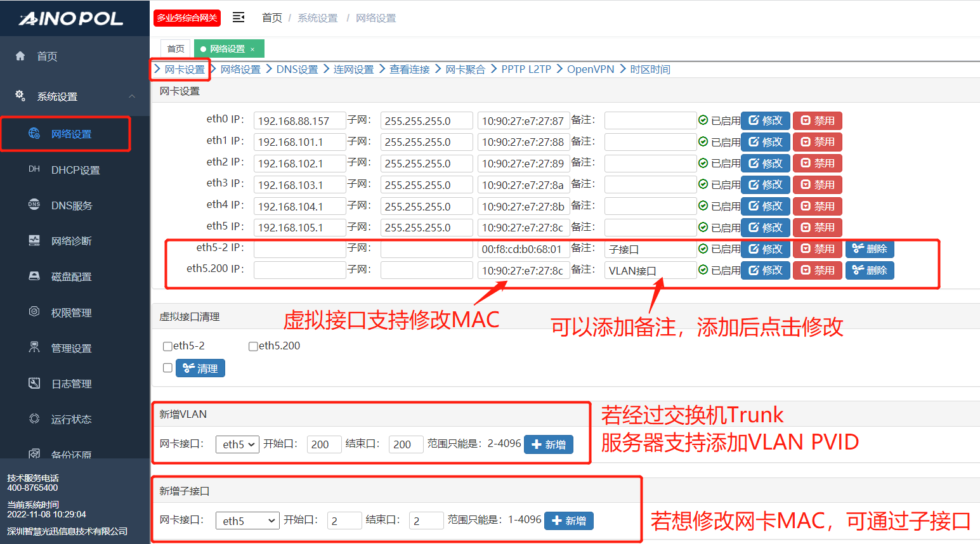Click the hamburger menu collapse icon
The height and width of the screenshot is (544, 980).
pyautogui.click(x=238, y=18)
